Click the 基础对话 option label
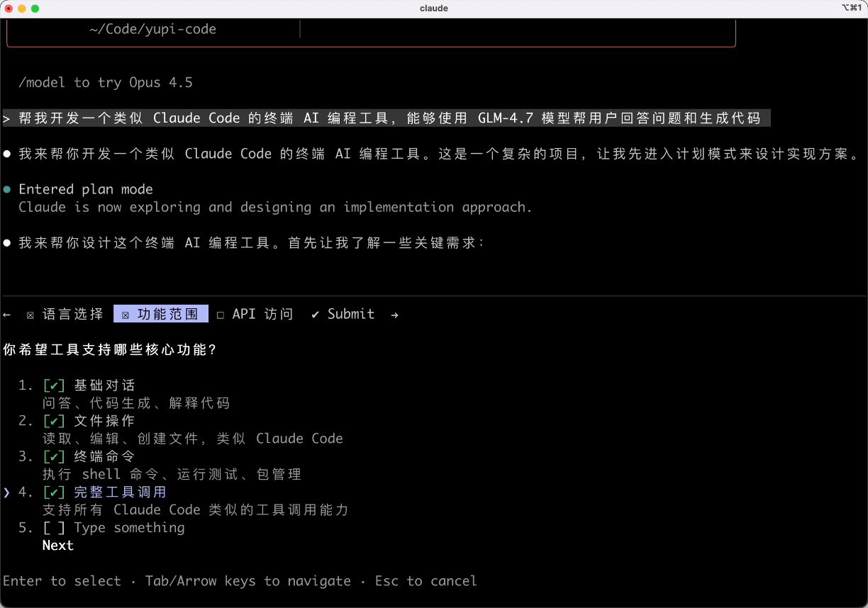Viewport: 868px width, 608px height. pos(104,385)
